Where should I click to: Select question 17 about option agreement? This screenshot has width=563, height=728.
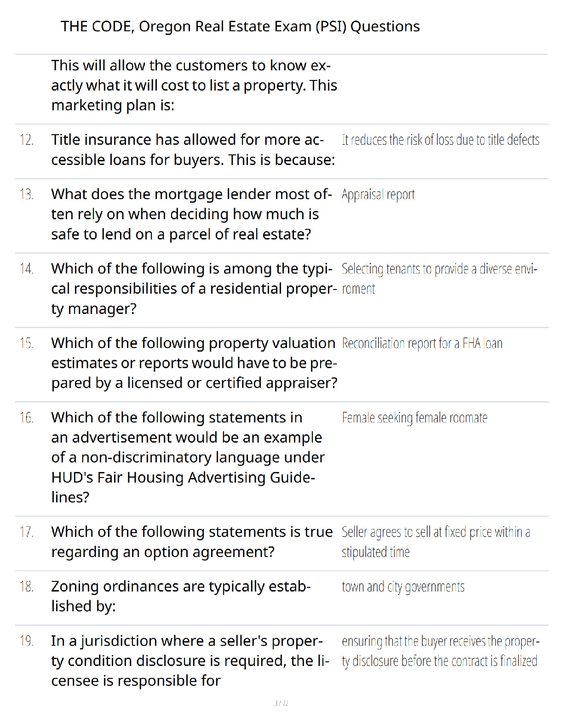(x=192, y=542)
